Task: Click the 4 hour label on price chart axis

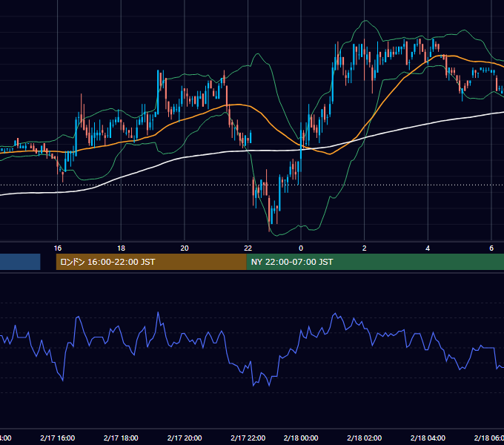Action: point(428,248)
